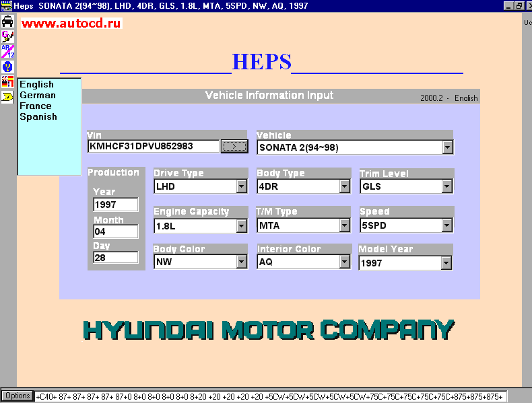This screenshot has height=403, width=532.
Task: Click the AB/12 part number icon
Action: [x=7, y=51]
